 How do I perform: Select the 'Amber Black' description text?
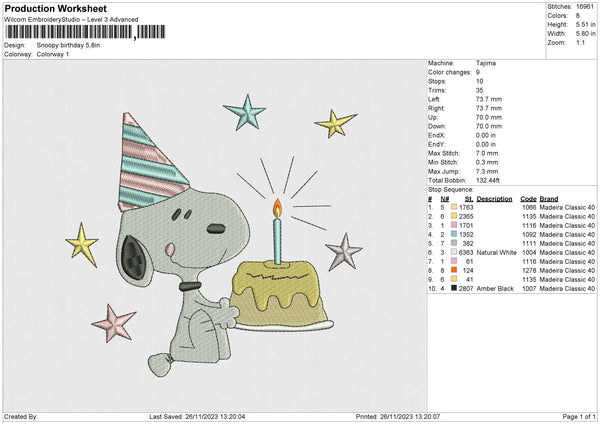point(495,289)
